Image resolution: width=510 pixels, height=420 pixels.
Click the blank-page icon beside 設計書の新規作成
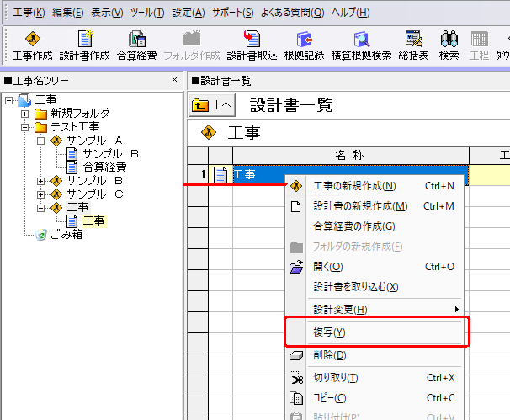[295, 206]
